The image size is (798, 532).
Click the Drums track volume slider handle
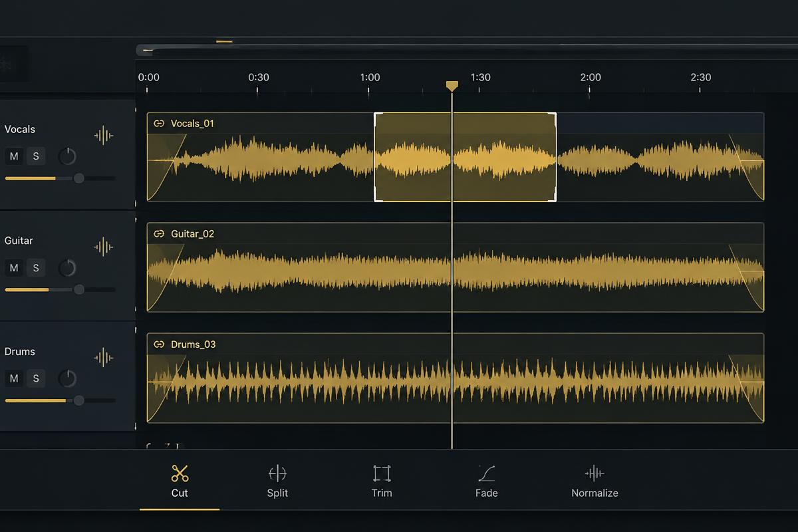pos(79,400)
